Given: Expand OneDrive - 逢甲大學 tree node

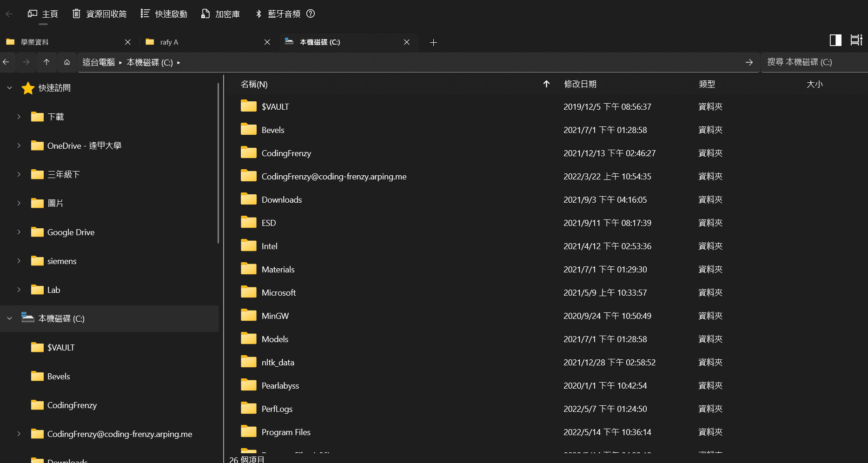Looking at the screenshot, I should 19,146.
